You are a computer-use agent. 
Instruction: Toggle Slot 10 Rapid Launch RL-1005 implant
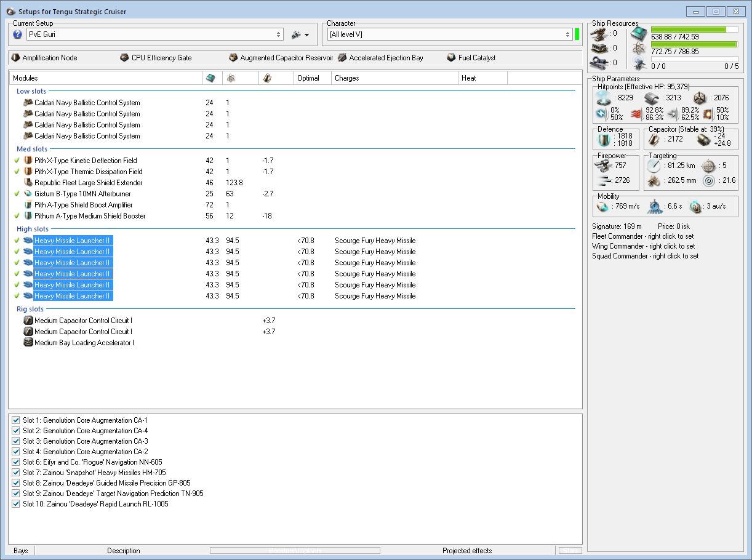[x=16, y=504]
